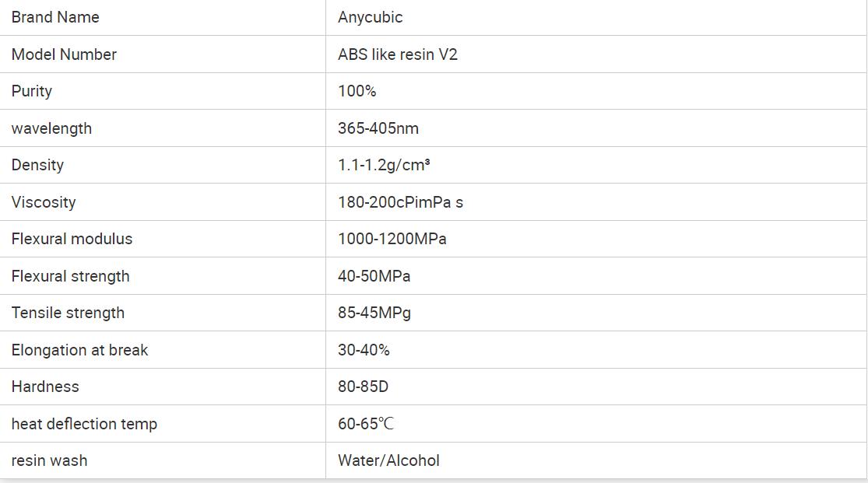
Task: Click the Brand Name label cell
Action: click(55, 17)
